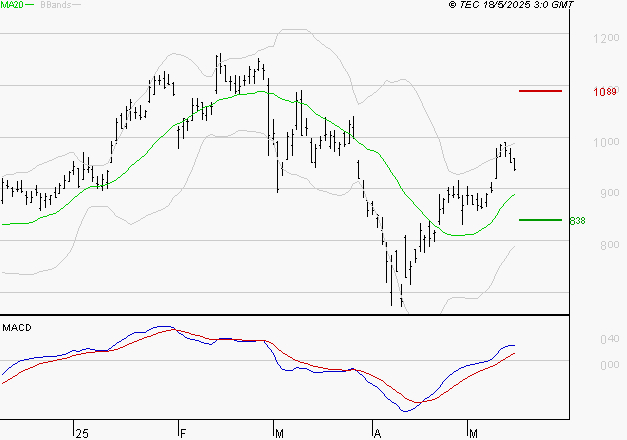Click the first M March timeline marker
Image resolution: width=627 pixels, height=440 pixels.
279,434
